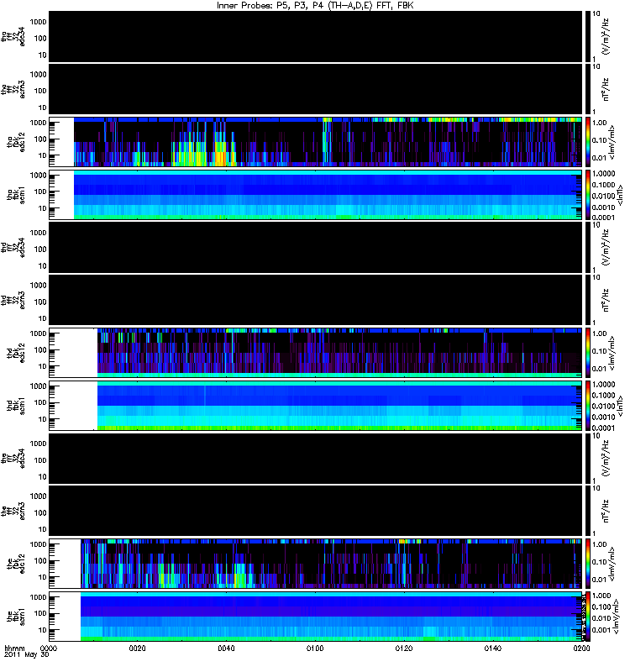The width and height of the screenshot is (630, 672).
Task: Select the empty tha fff 32 scm3 panel
Action: click(x=315, y=89)
